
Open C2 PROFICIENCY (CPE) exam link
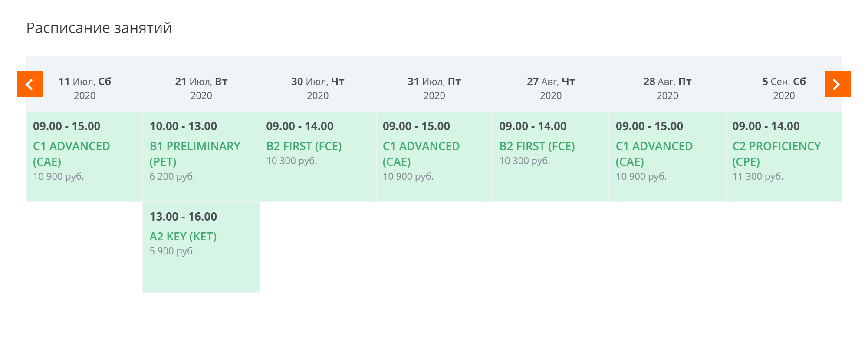pos(776,154)
